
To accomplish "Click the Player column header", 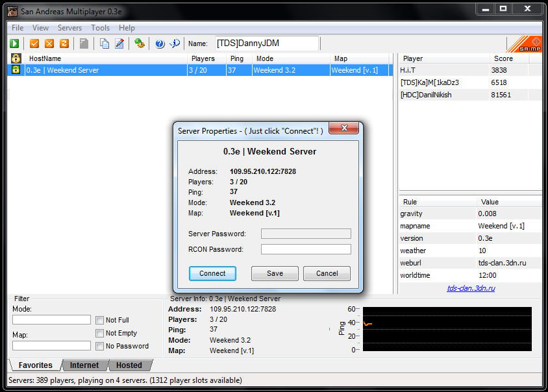I will click(444, 58).
